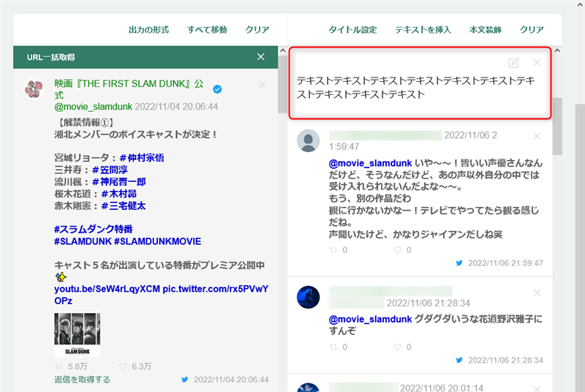Open hashtag #笠間淳
The width and height of the screenshot is (585, 392).
pos(110,170)
